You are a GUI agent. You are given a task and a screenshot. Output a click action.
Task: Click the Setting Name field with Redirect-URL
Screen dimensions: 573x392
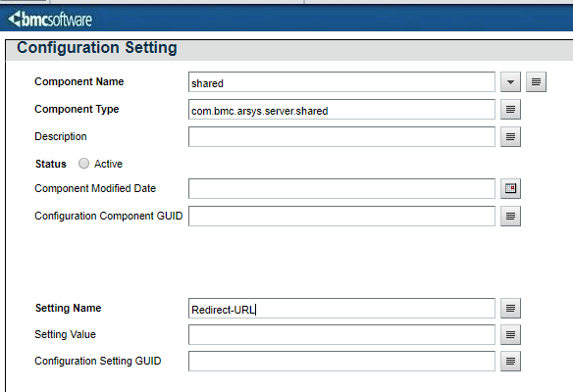click(x=341, y=309)
